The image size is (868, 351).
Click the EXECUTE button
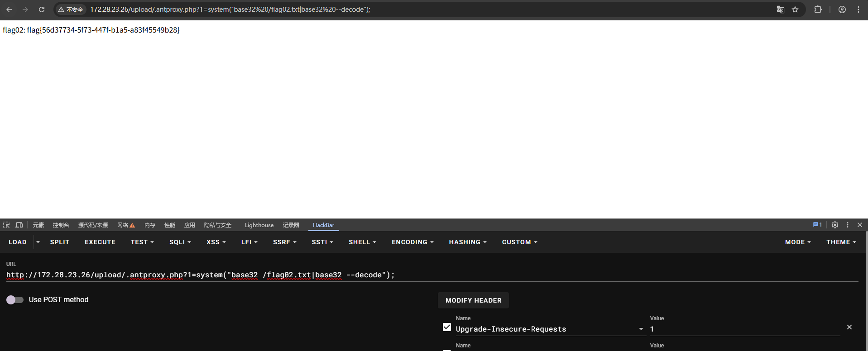(100, 242)
